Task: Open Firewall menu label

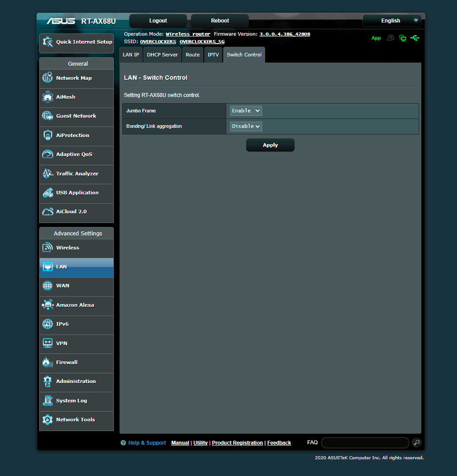Action: [x=67, y=362]
